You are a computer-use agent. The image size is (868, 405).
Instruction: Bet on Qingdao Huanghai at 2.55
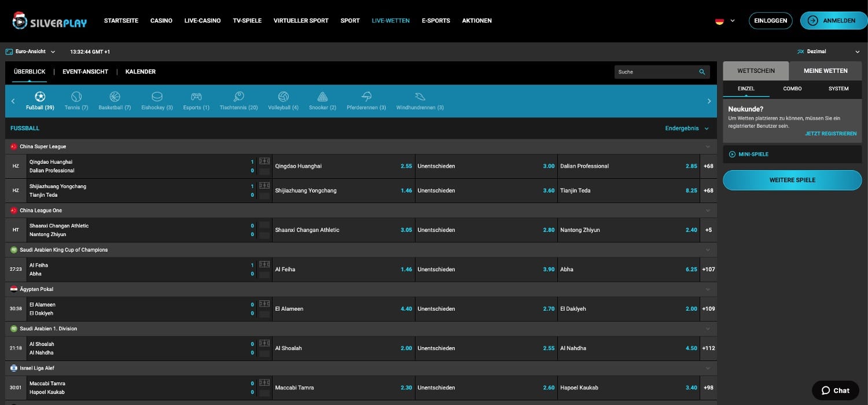343,166
